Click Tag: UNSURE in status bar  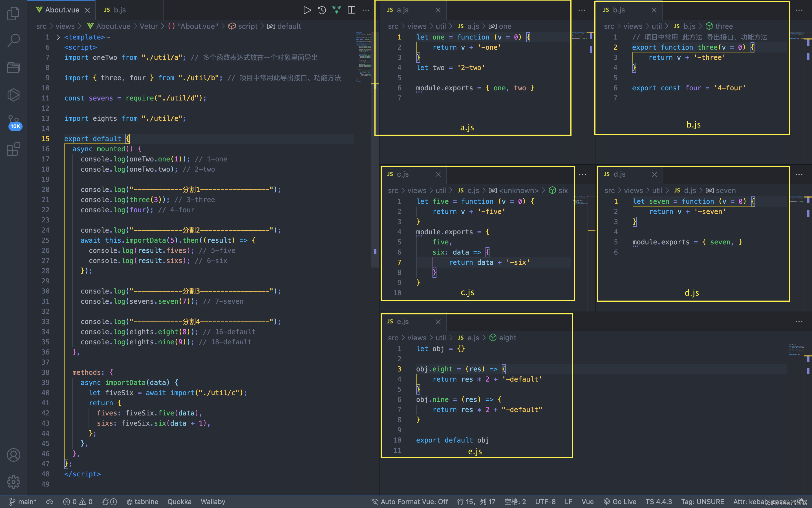click(703, 502)
